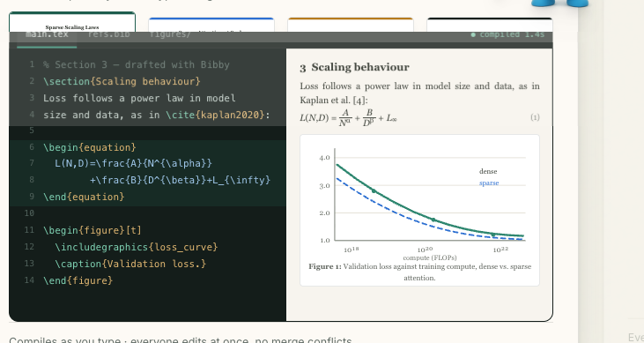Click the 'dense' legend label in chart
The height and width of the screenshot is (343, 644).
[x=488, y=171]
